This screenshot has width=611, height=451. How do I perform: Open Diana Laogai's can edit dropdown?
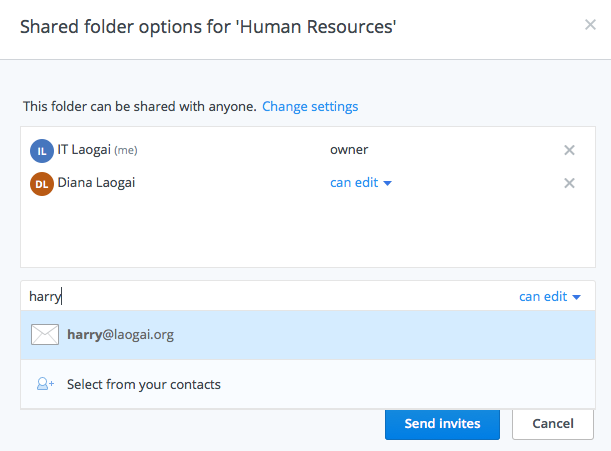pyautogui.click(x=360, y=183)
